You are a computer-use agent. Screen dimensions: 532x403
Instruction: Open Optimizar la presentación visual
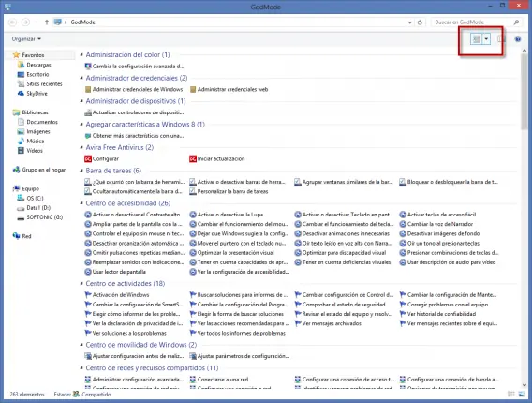point(231,253)
